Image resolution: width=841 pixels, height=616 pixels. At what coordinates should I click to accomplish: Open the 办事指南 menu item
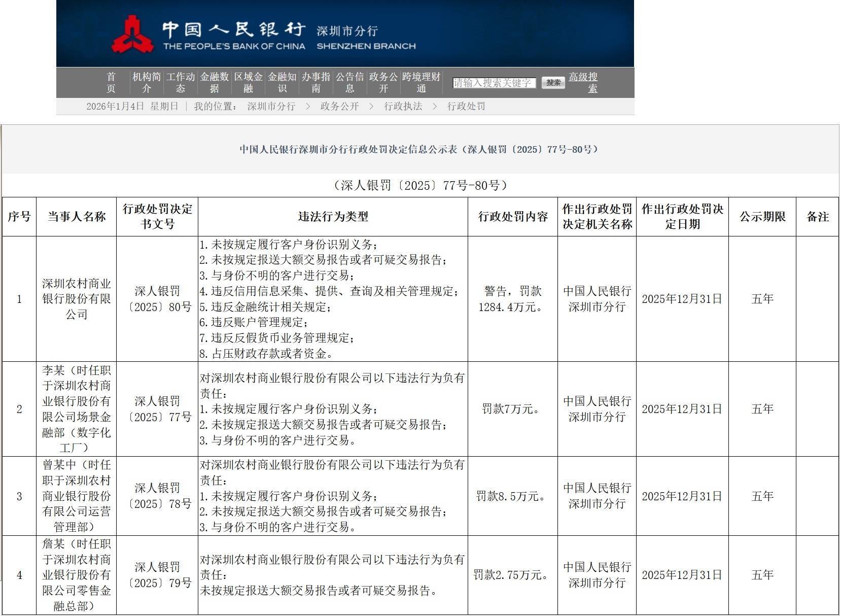click(316, 82)
